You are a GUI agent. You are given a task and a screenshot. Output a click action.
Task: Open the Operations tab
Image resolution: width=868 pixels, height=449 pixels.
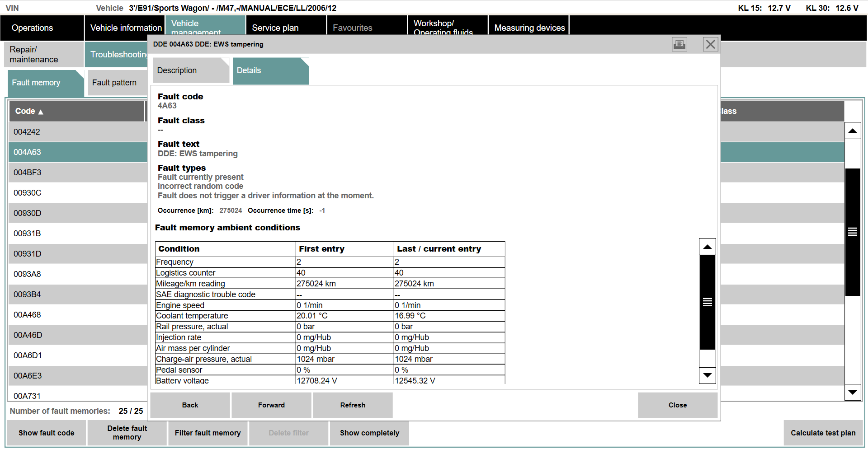(42, 28)
